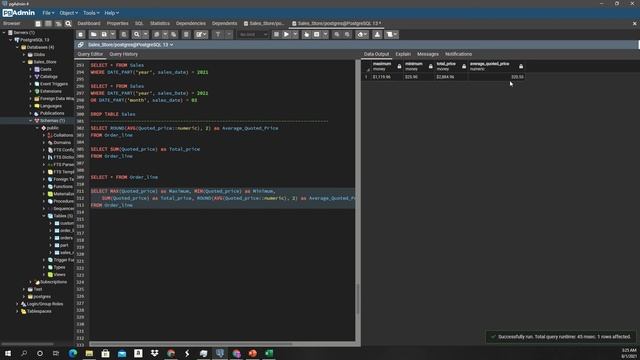The image size is (640, 360).
Task: Click the connection status icon beside Sales_Store connection
Action: (80, 44)
